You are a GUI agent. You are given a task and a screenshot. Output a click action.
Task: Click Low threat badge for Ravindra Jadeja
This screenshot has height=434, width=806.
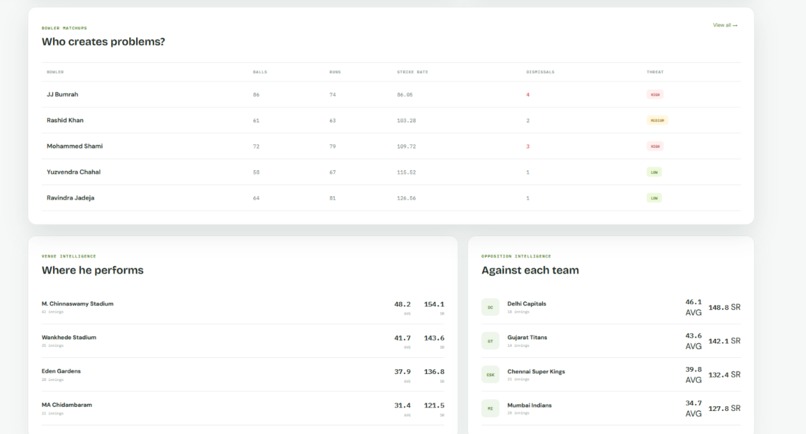(x=654, y=198)
